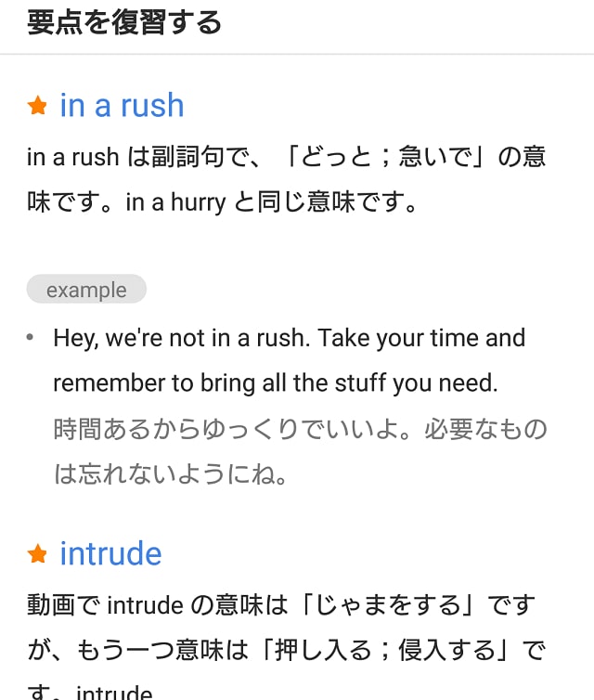
Task: Tap the gray text は忘れないようにね。
Action: point(171,474)
